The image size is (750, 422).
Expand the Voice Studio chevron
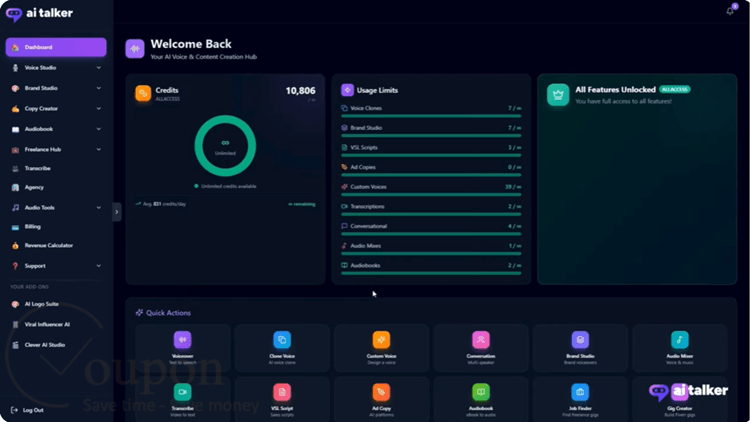99,68
